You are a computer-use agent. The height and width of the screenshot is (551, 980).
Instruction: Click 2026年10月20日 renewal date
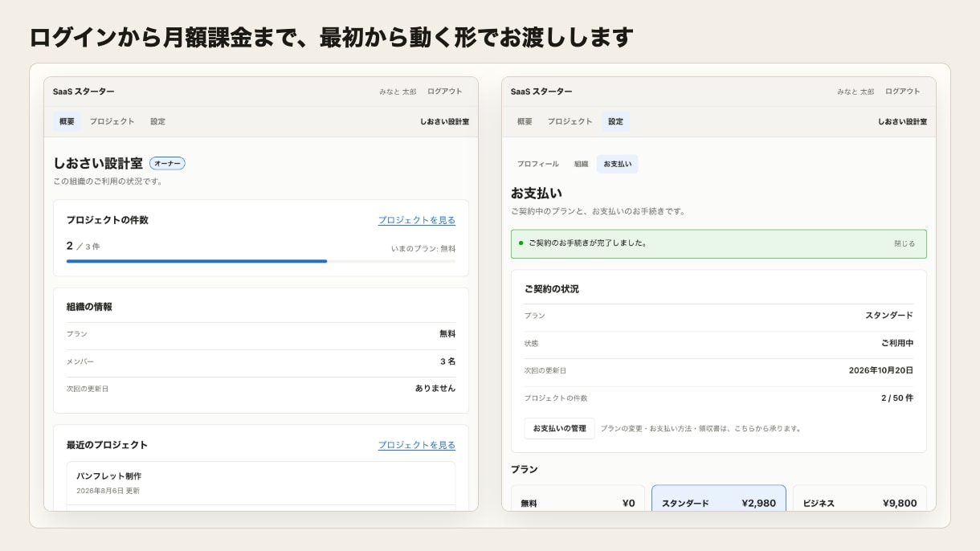(881, 370)
